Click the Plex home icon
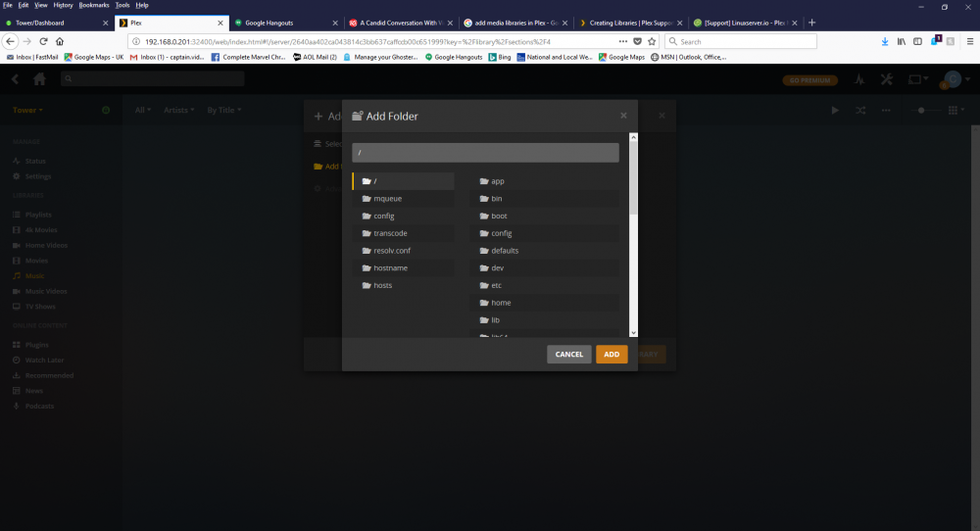The height and width of the screenshot is (531, 980). click(x=39, y=79)
